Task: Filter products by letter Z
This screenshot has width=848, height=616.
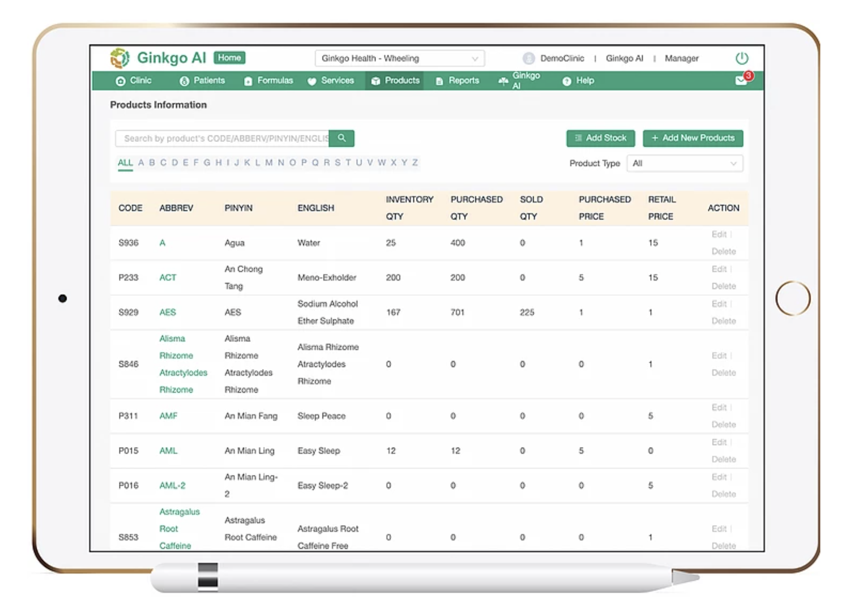Action: [415, 163]
